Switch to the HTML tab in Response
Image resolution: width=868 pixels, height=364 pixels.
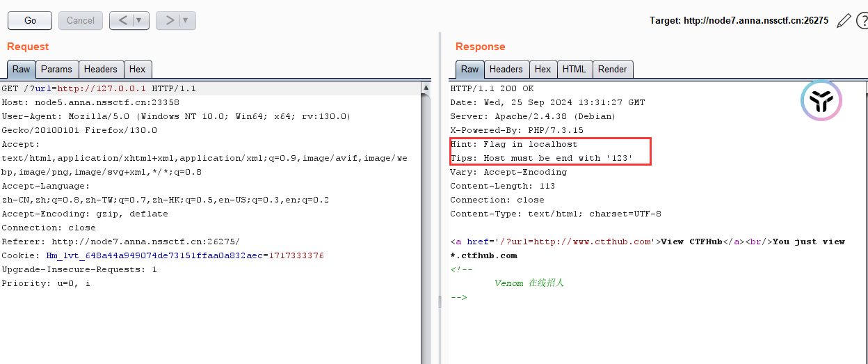pyautogui.click(x=574, y=69)
